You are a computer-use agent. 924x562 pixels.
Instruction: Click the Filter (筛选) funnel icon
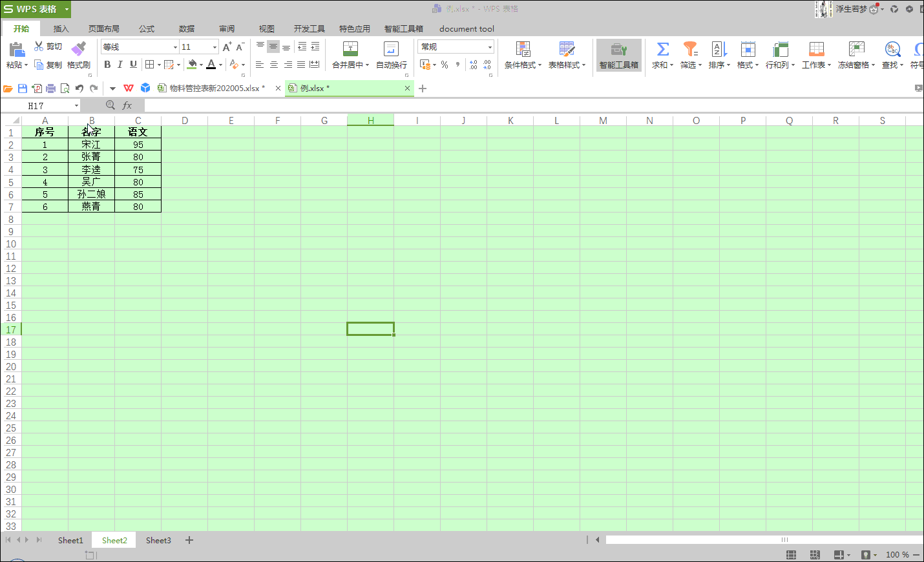(691, 49)
